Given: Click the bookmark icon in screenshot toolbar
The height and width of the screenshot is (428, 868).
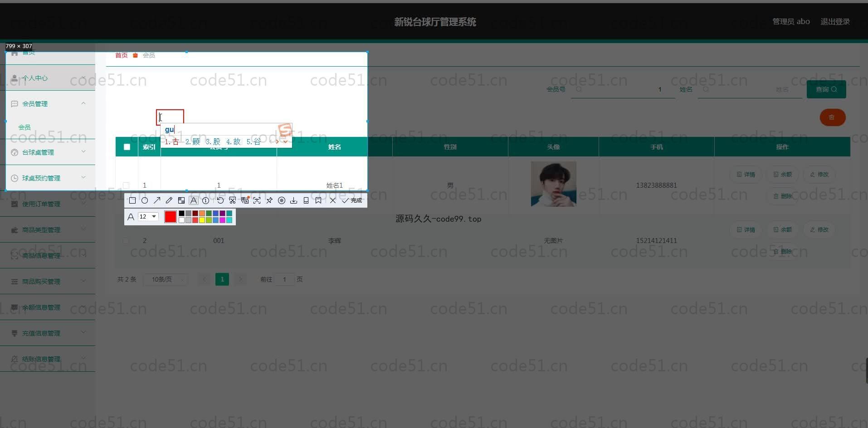Looking at the screenshot, I should click(318, 200).
